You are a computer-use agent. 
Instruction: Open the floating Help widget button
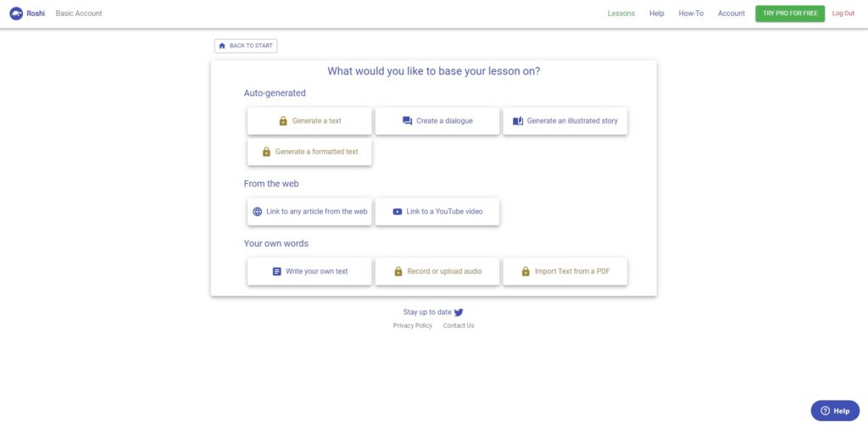(835, 411)
